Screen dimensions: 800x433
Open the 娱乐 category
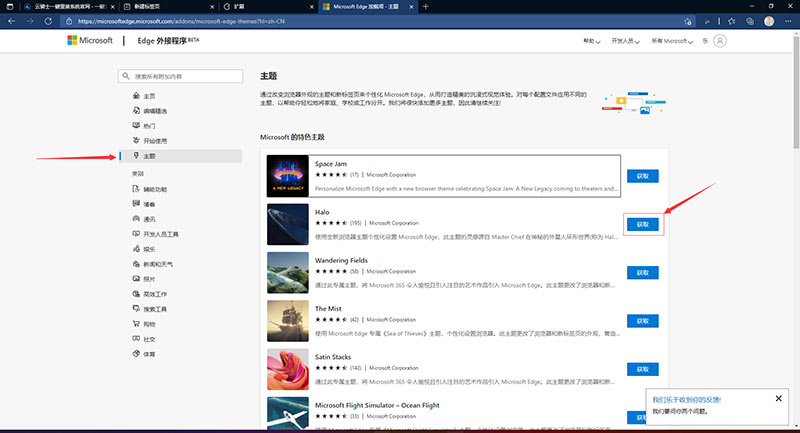pyautogui.click(x=144, y=249)
